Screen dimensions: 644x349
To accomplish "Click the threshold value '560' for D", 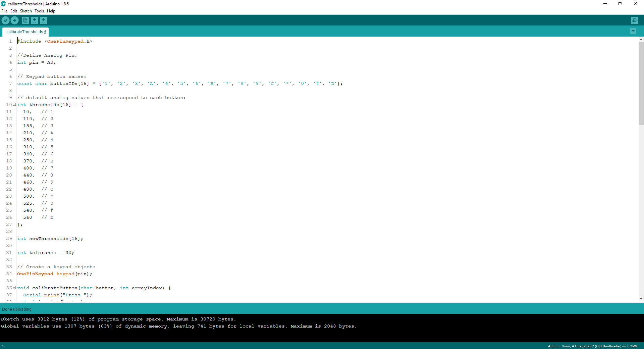I will (x=28, y=217).
